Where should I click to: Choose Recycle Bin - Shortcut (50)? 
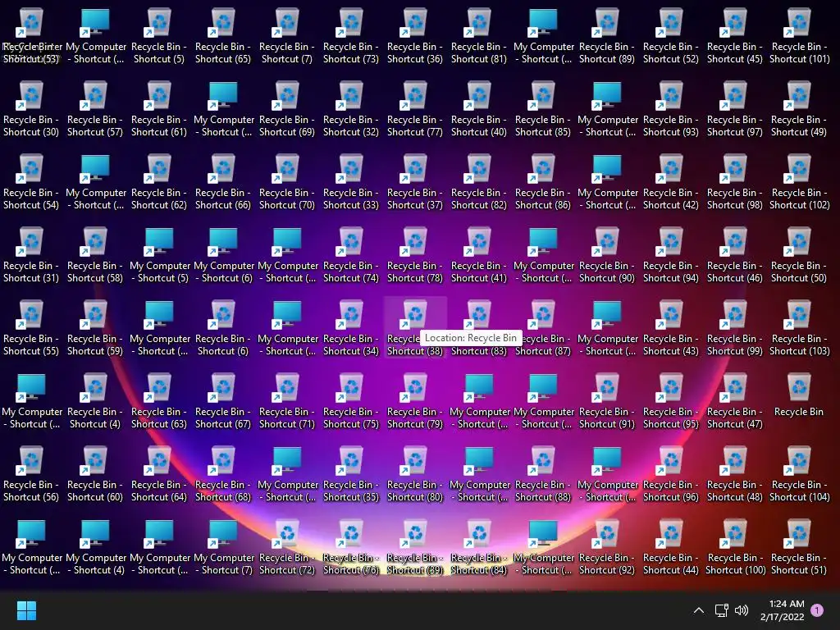coord(799,256)
